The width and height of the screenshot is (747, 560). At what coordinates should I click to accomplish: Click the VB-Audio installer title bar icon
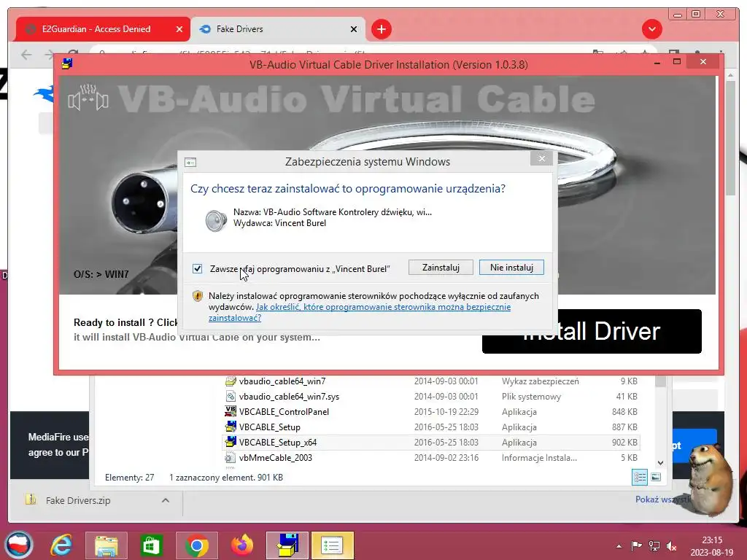[x=67, y=63]
